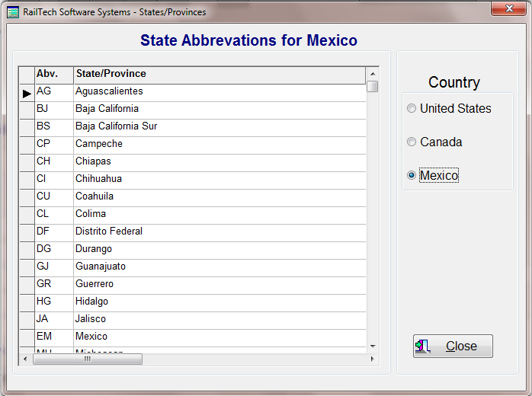Select the Mexico state cell in table

click(x=220, y=338)
